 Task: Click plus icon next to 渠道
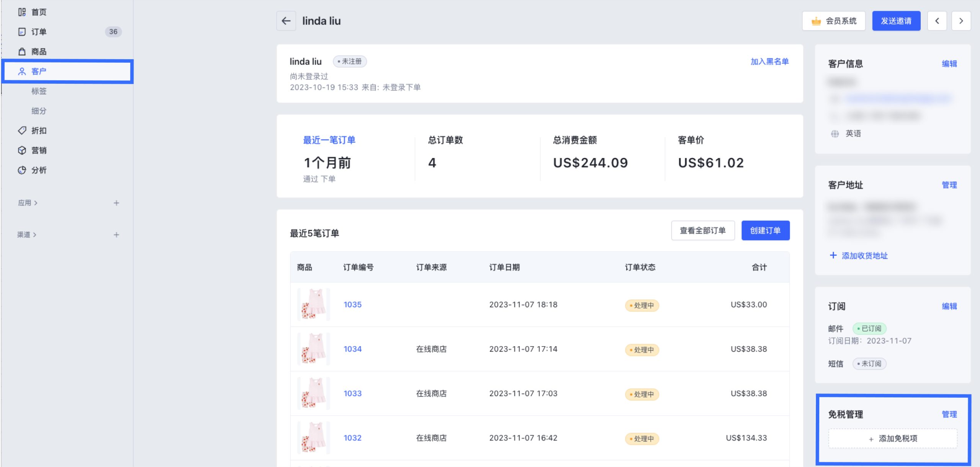(x=116, y=235)
